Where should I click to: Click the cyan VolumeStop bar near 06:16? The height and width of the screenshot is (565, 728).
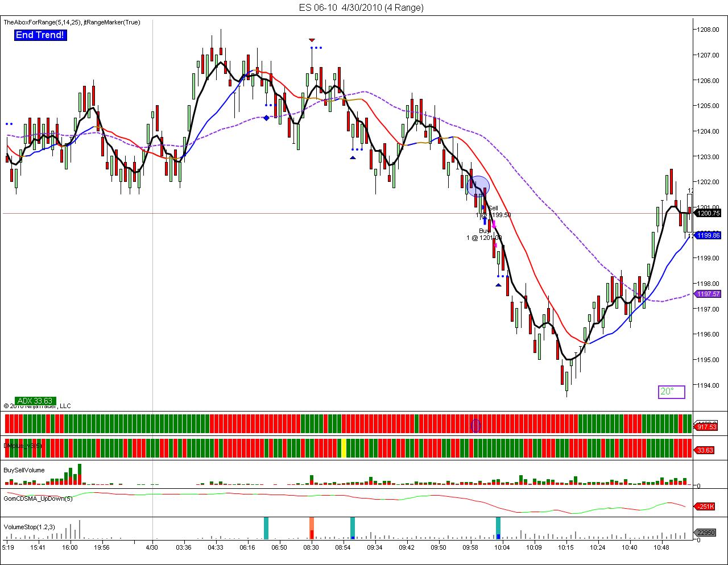pyautogui.click(x=266, y=528)
